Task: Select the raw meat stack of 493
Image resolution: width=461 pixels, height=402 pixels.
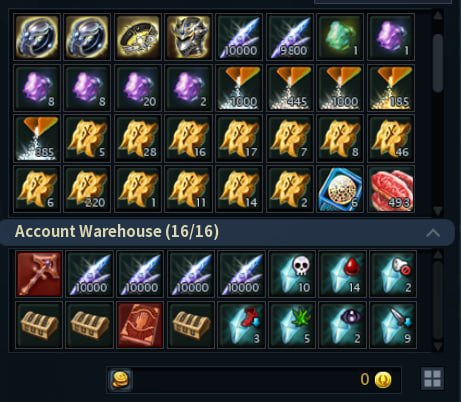Action: click(391, 189)
